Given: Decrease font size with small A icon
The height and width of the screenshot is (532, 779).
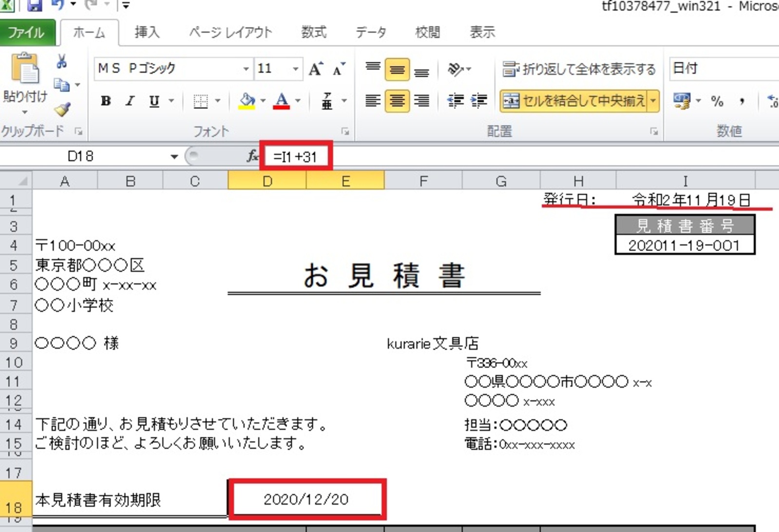Looking at the screenshot, I should [x=339, y=69].
